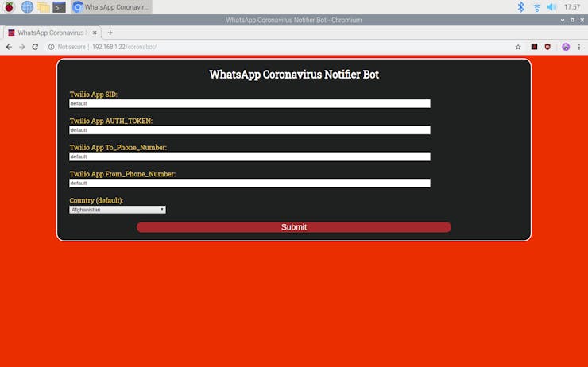Open the browser profile avatar
588x367 pixels.
tap(566, 47)
